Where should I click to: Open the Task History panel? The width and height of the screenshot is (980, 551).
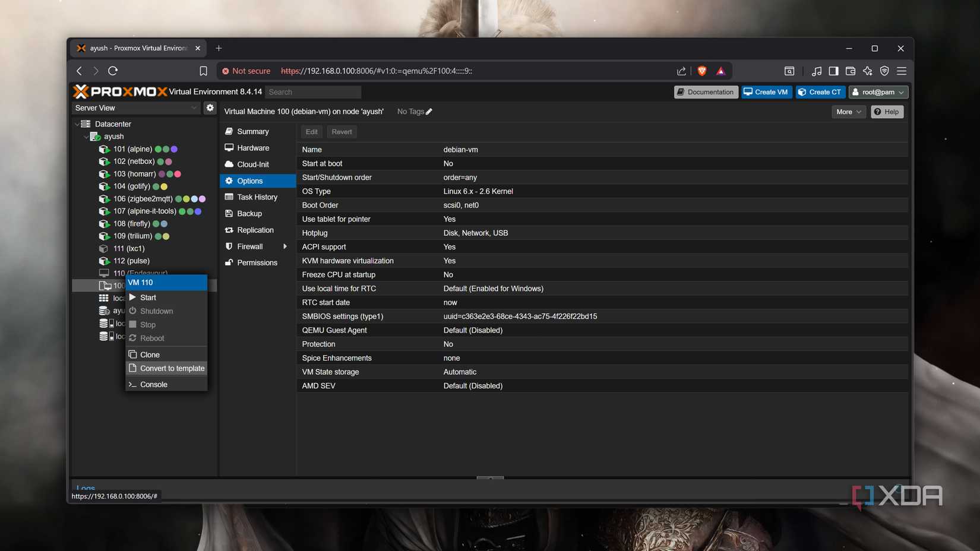click(257, 197)
